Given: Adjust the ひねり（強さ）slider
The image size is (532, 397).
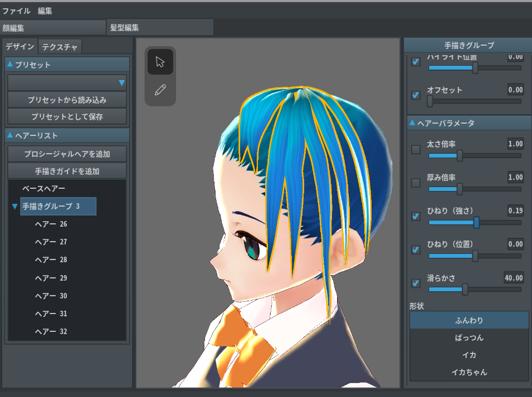Looking at the screenshot, I should pos(475,223).
